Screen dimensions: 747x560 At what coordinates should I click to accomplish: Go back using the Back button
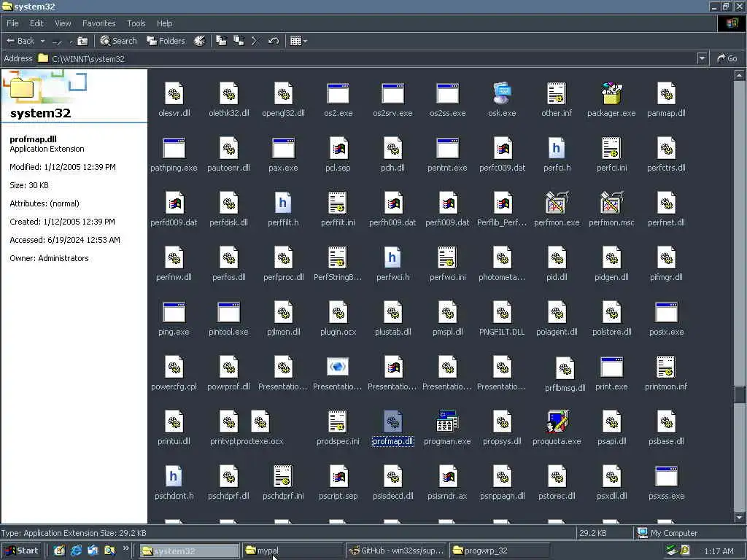[x=20, y=41]
